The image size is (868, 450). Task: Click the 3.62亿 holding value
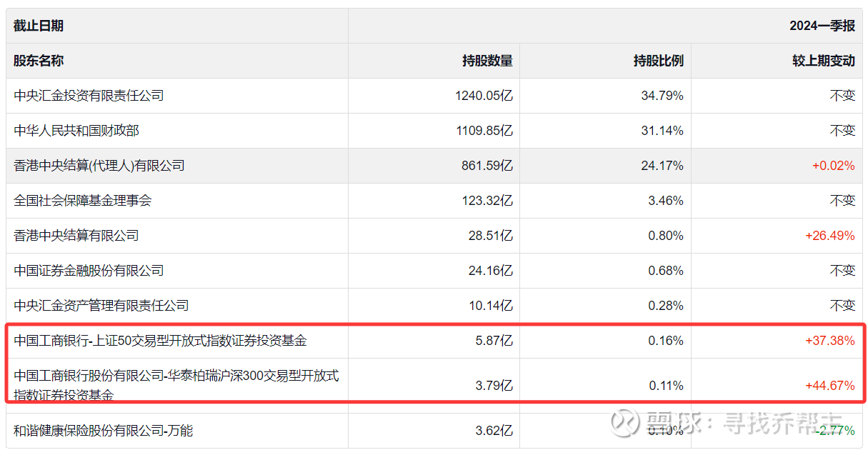point(494,431)
